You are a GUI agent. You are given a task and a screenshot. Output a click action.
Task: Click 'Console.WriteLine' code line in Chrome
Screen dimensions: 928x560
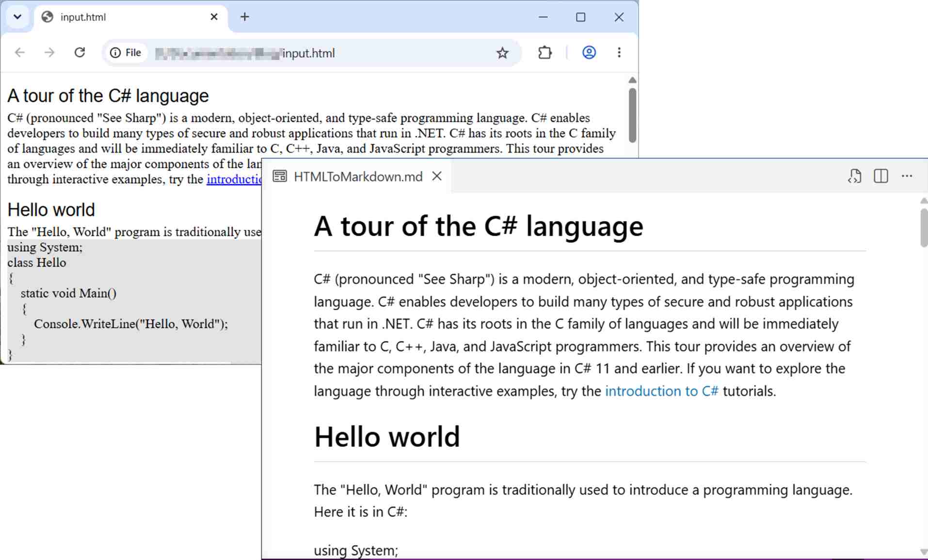click(131, 324)
